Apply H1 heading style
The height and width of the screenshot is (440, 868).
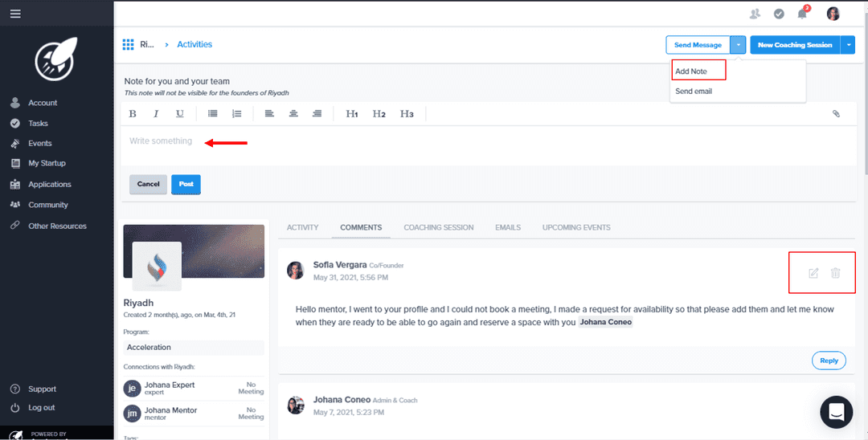pos(352,114)
